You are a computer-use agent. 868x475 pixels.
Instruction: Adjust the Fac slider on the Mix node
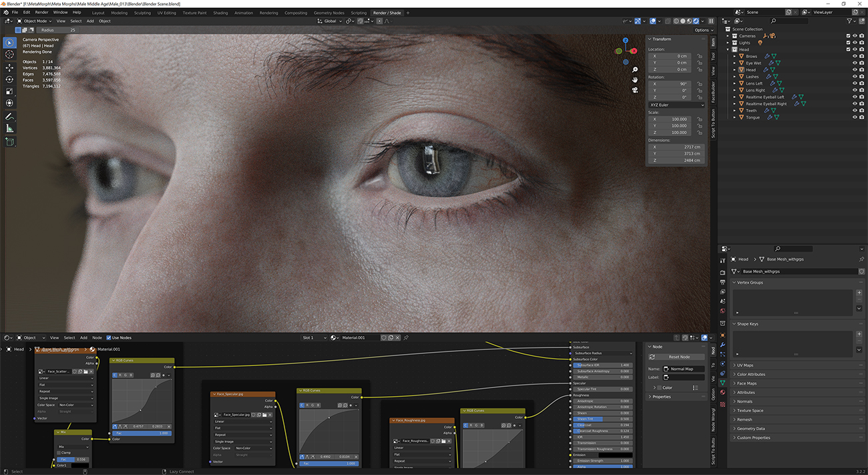(x=72, y=460)
